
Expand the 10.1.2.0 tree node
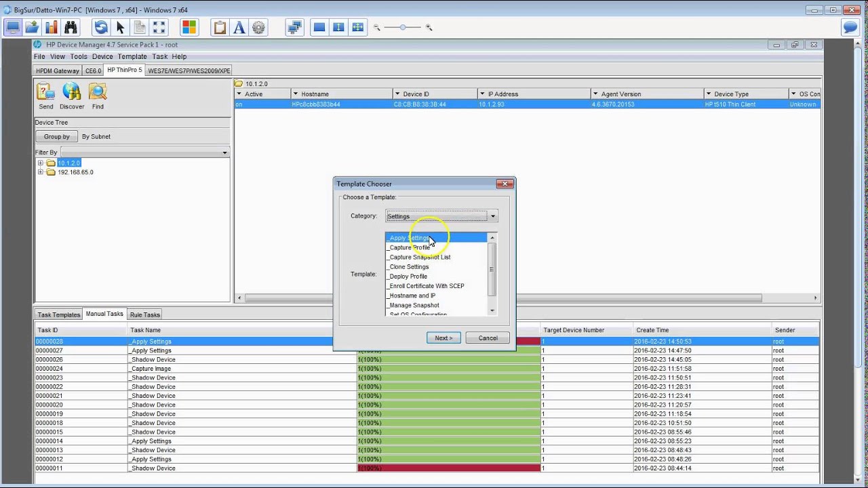(40, 163)
